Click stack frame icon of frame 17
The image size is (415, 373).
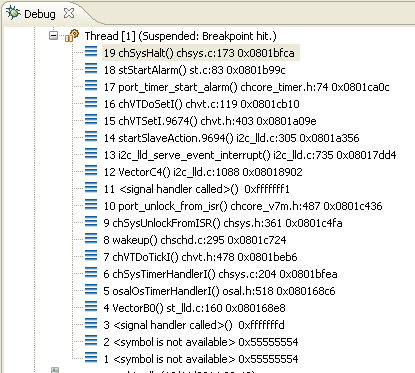pos(91,85)
